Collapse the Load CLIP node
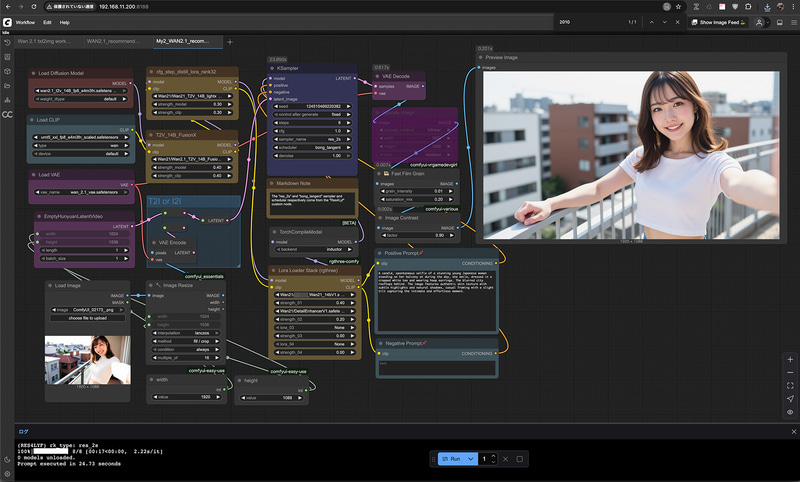The height and width of the screenshot is (482, 800). [32, 120]
